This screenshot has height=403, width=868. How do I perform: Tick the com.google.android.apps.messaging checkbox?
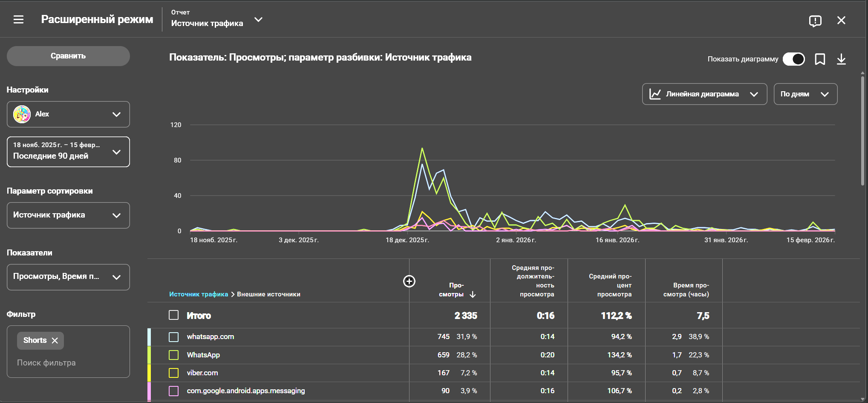point(173,391)
